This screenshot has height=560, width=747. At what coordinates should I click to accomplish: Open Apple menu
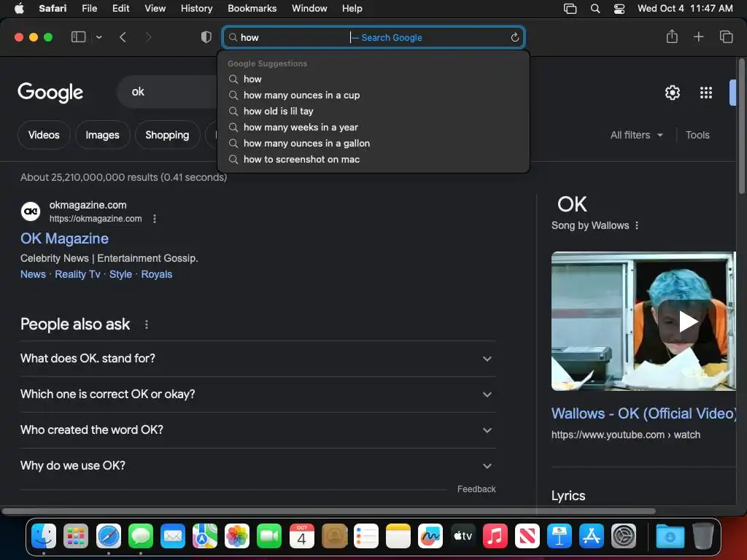tap(19, 9)
